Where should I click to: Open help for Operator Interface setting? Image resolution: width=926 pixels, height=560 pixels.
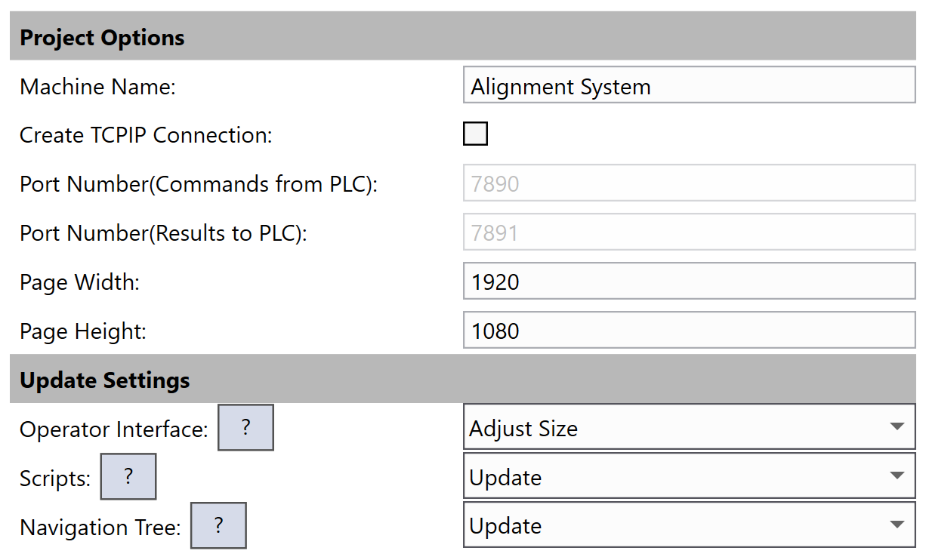coord(245,428)
